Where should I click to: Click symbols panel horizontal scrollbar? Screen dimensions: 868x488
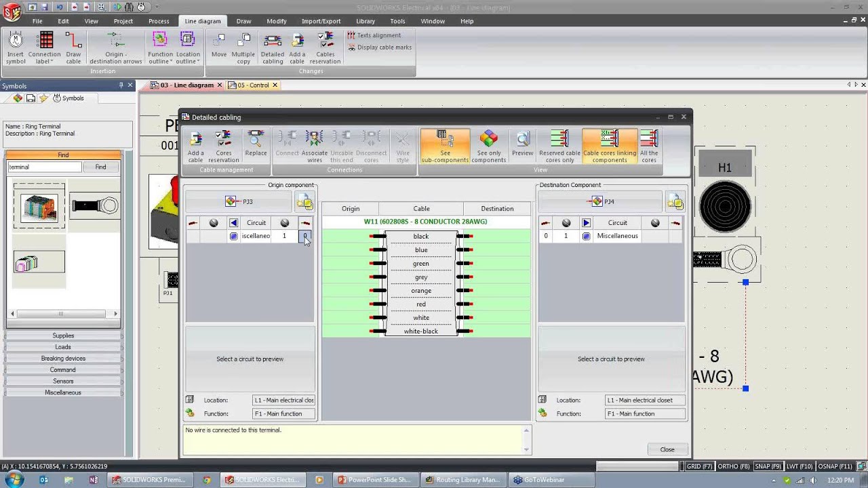coord(64,314)
